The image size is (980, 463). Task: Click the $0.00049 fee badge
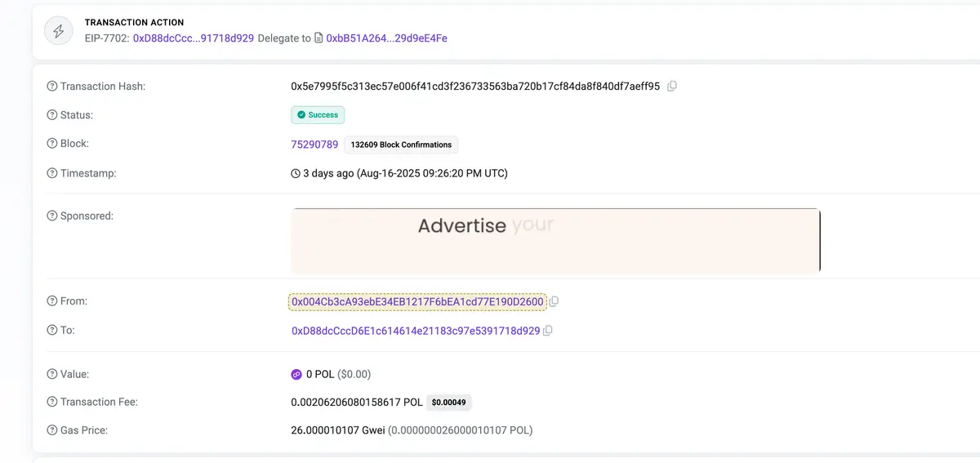tap(449, 402)
